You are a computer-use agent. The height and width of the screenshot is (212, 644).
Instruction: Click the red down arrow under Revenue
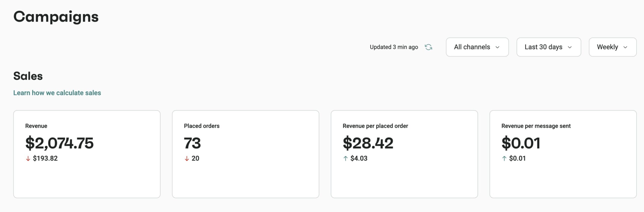pyautogui.click(x=28, y=158)
